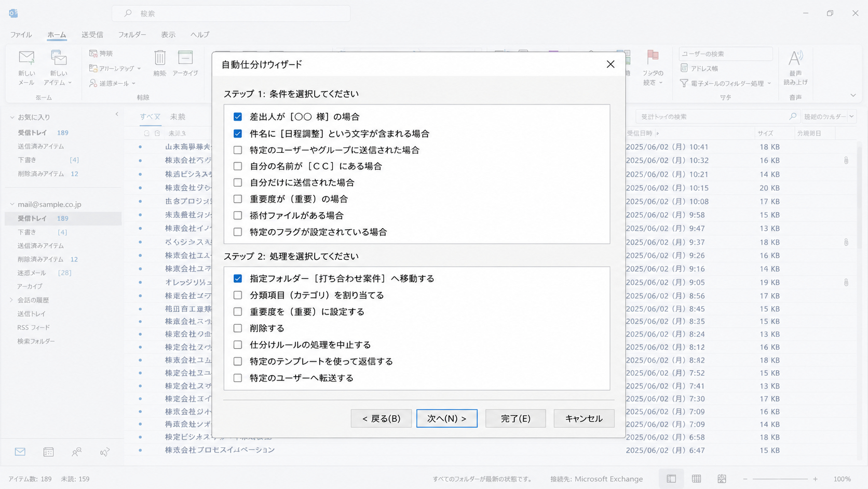Select the 送受信 ribbon tab
The image size is (868, 489).
[x=92, y=34]
